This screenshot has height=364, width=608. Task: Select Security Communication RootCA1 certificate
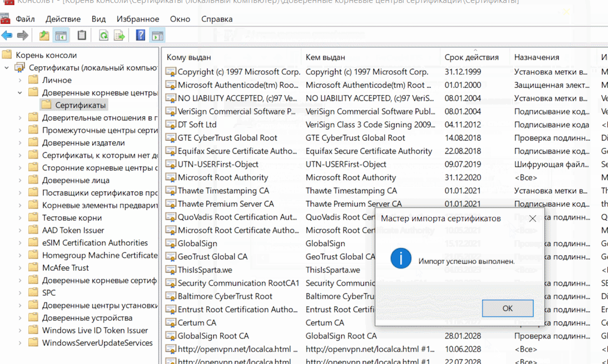click(238, 283)
